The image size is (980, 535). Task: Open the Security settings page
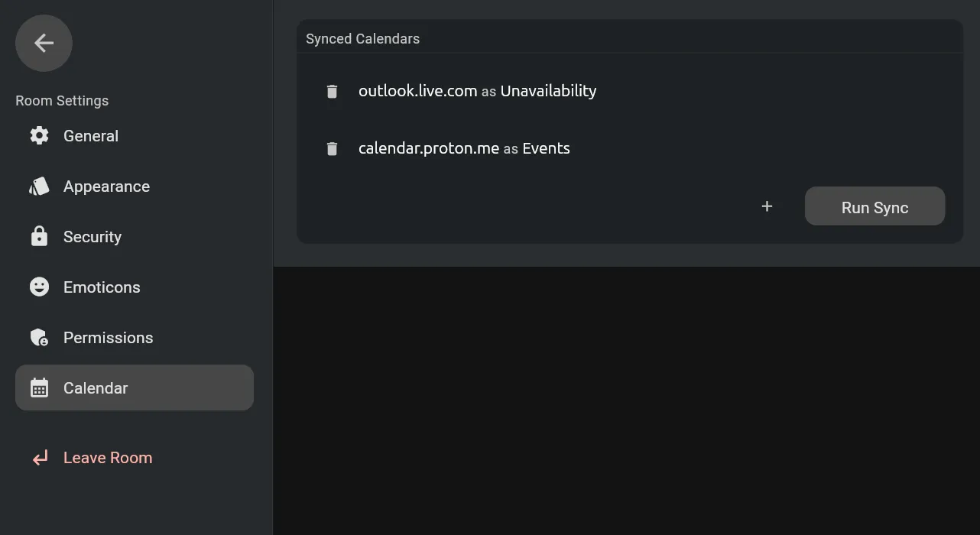tap(92, 236)
